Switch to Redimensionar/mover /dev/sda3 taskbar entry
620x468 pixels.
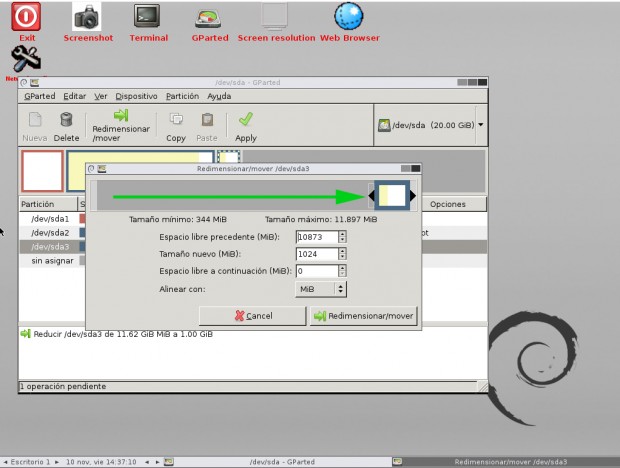pyautogui.click(x=506, y=462)
